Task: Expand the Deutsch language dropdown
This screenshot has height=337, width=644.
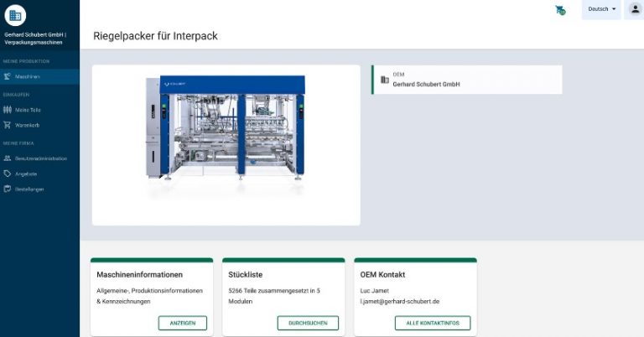Action: click(x=601, y=9)
